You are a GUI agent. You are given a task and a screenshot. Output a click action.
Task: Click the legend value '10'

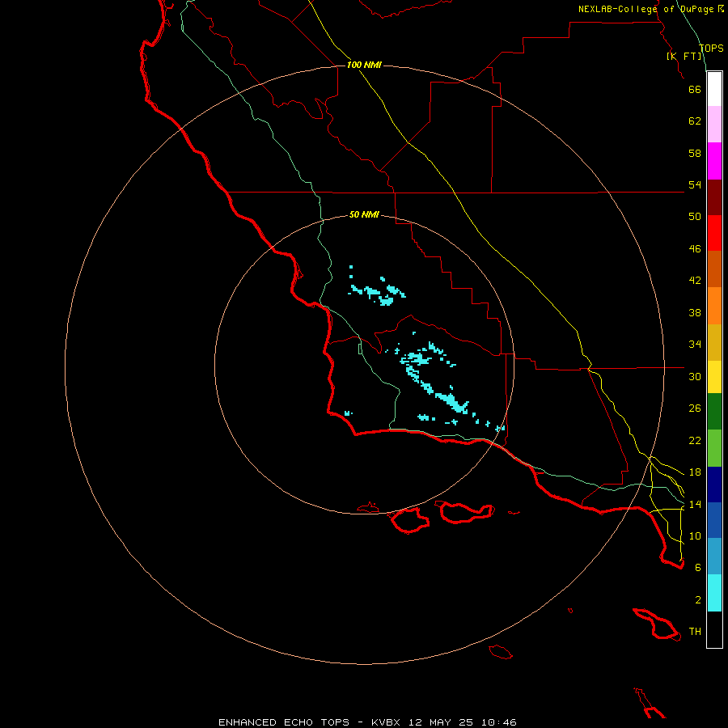[695, 535]
